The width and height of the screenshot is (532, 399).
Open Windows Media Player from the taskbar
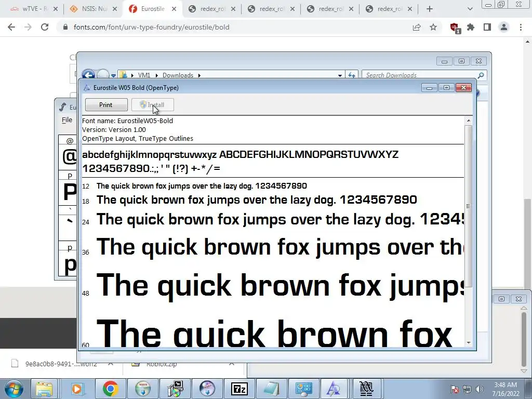tap(77, 389)
